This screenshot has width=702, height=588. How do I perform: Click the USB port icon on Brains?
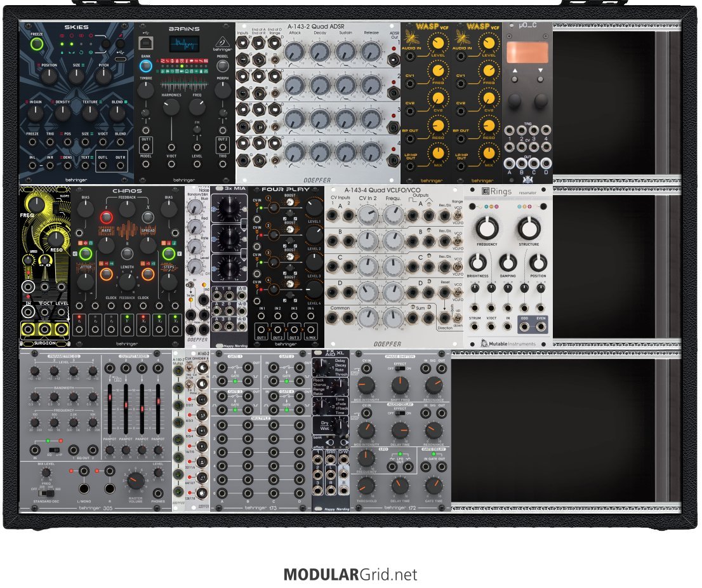pyautogui.click(x=147, y=43)
